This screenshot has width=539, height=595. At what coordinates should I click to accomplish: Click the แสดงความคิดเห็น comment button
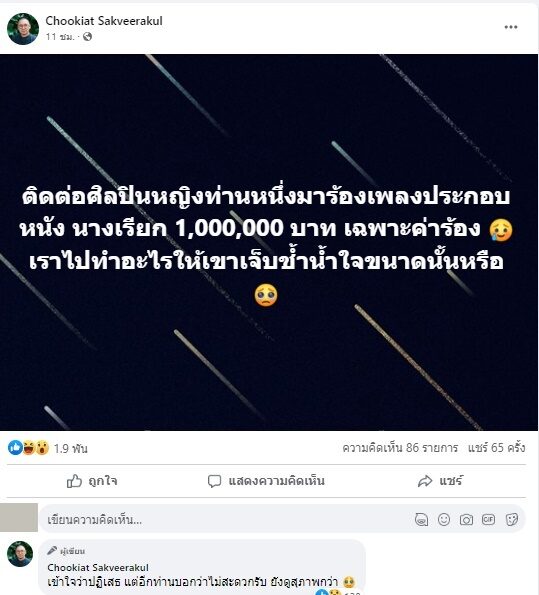point(266,481)
